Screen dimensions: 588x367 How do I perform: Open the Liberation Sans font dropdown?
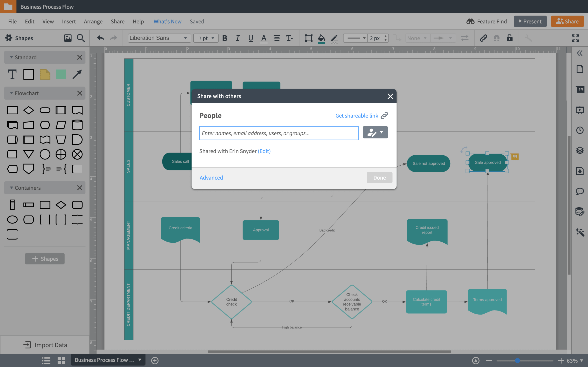click(x=159, y=38)
